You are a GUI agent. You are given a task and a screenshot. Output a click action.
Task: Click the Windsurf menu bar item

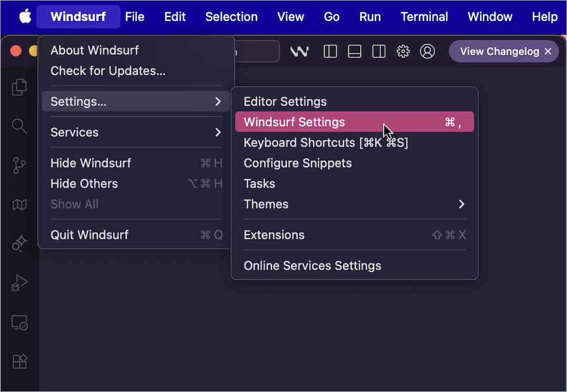(78, 17)
